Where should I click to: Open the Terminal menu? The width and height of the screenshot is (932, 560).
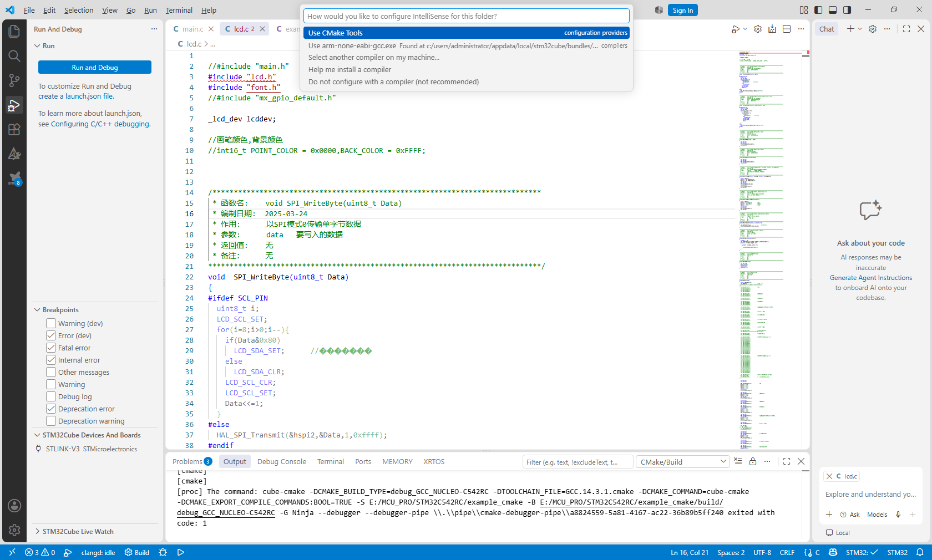pos(179,10)
